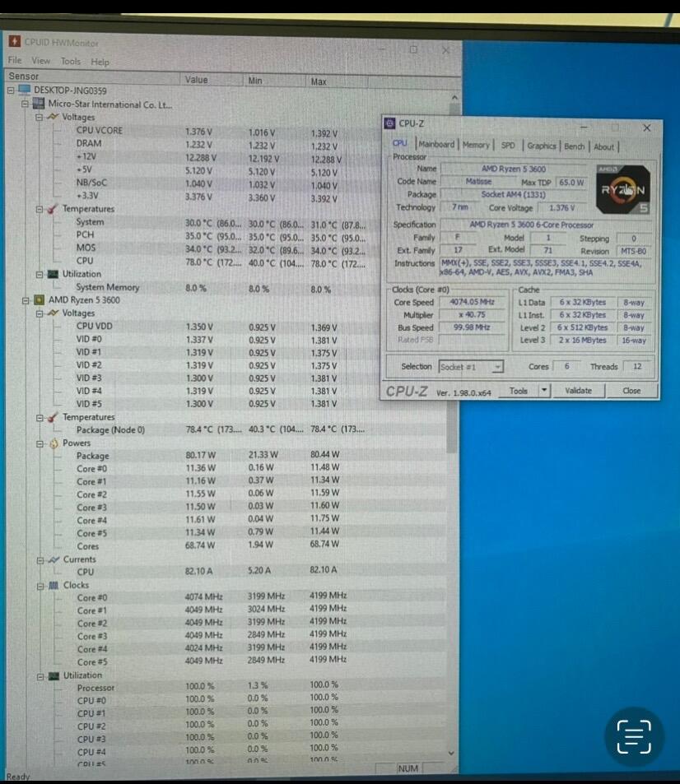Click the CPU-Z app icon in title bar
The height and width of the screenshot is (784, 680).
click(390, 123)
